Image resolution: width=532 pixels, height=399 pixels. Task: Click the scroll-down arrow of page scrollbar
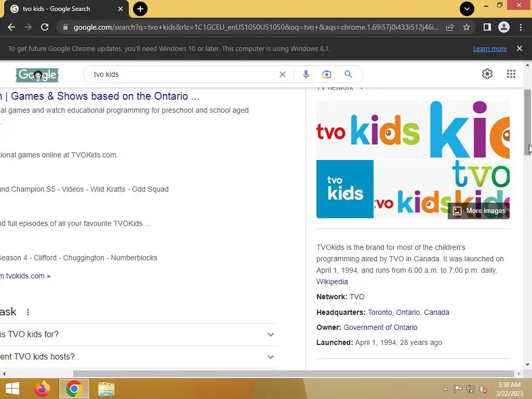click(527, 365)
